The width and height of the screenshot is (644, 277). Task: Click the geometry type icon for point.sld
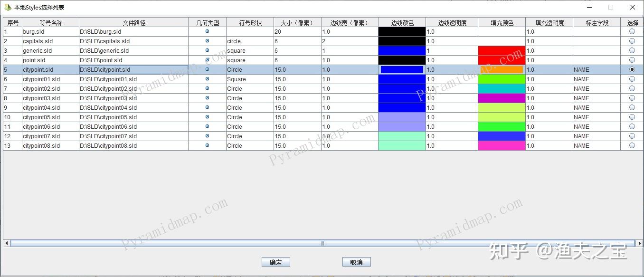pos(207,60)
